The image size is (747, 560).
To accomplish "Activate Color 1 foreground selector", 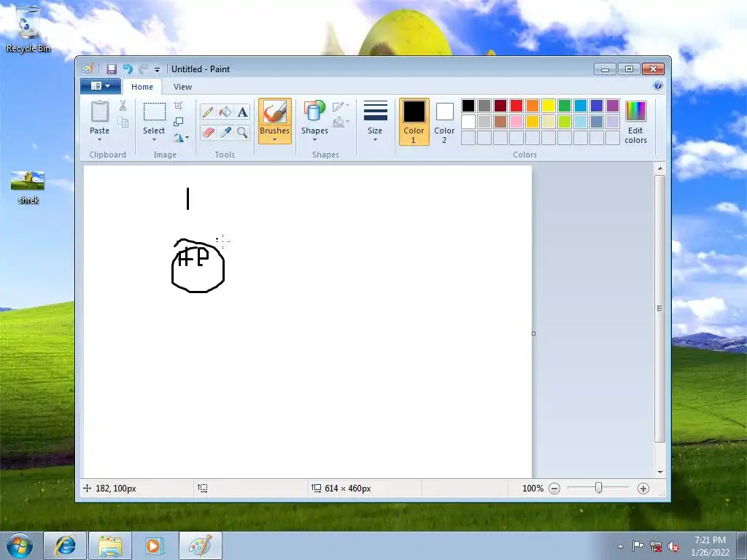I will click(414, 122).
